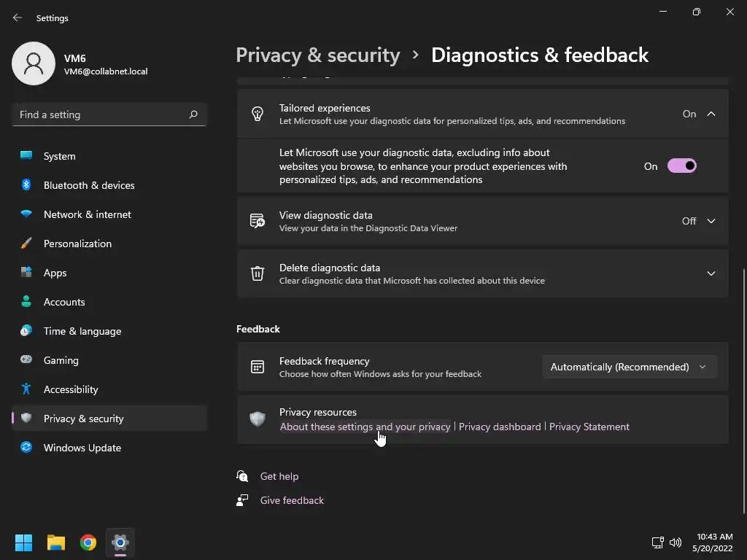Select Windows Update in the sidebar

[82, 448]
